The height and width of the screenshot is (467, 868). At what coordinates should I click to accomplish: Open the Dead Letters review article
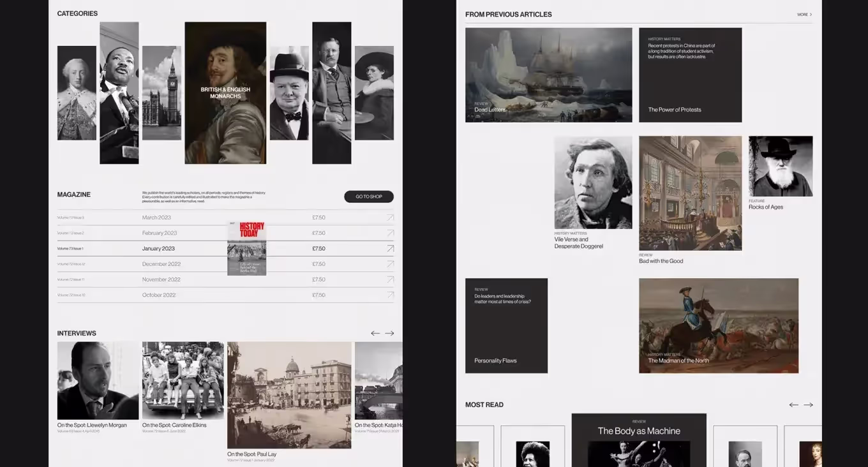click(548, 75)
